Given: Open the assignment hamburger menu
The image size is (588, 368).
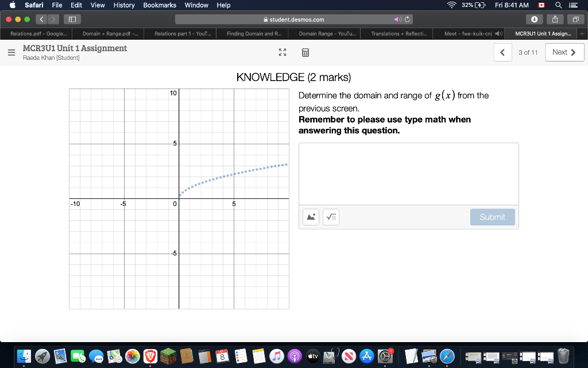Looking at the screenshot, I should 11,52.
